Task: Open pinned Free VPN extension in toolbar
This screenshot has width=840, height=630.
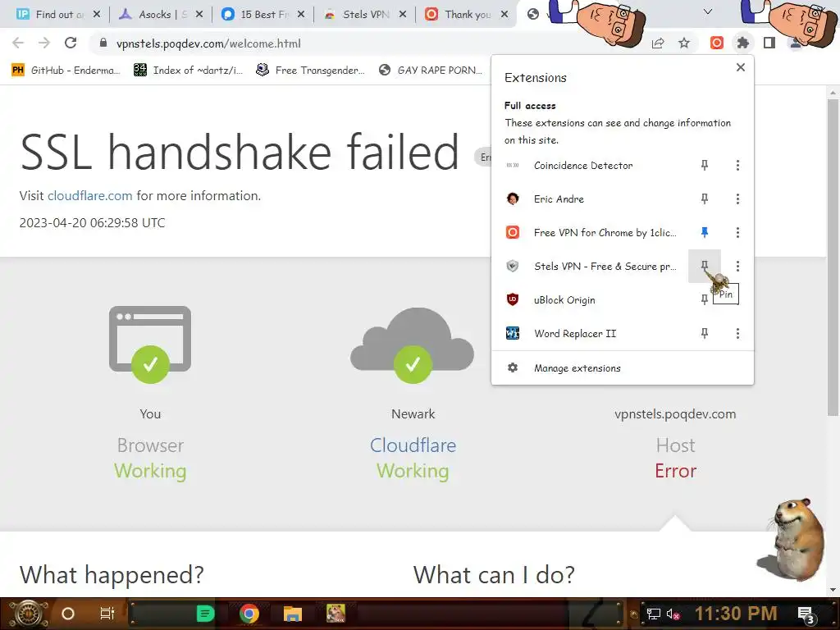Action: 717,43
